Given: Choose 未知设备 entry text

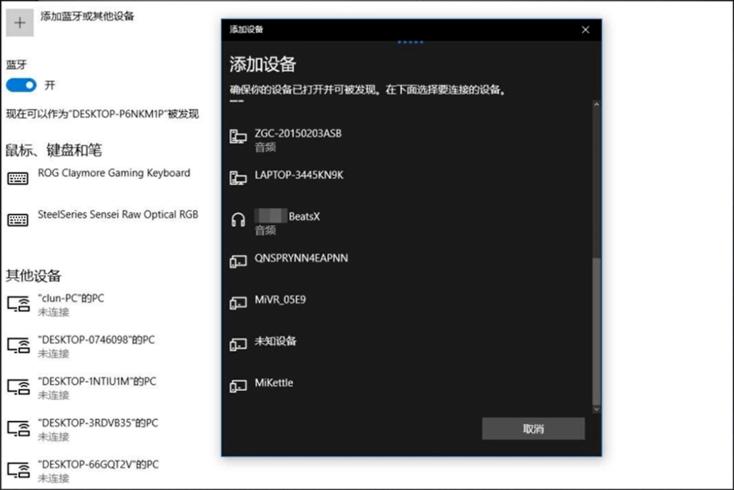Looking at the screenshot, I should tap(275, 341).
